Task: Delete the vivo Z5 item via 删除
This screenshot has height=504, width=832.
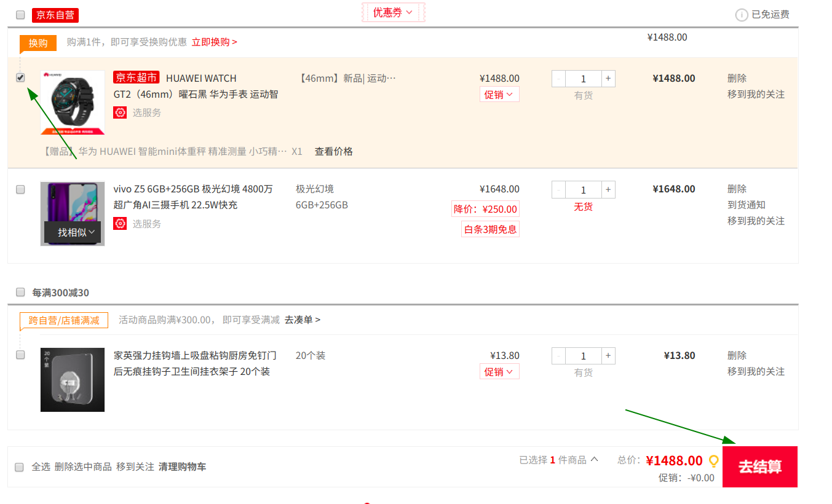Action: pos(737,189)
